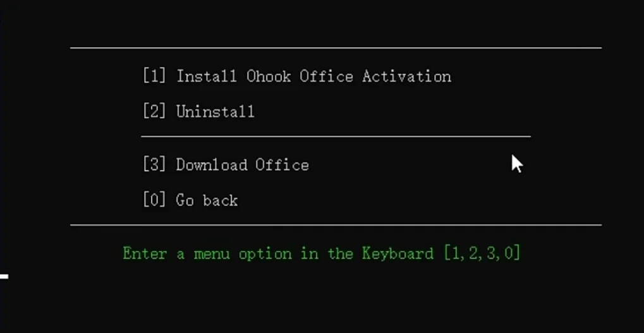Click the [2] bracket label
The height and width of the screenshot is (333, 644).
(154, 112)
